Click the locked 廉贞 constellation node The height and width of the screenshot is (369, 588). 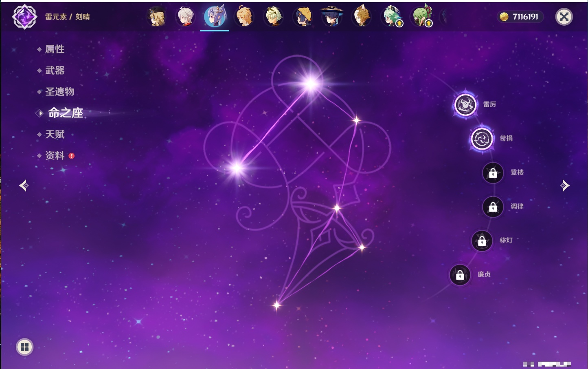click(460, 275)
